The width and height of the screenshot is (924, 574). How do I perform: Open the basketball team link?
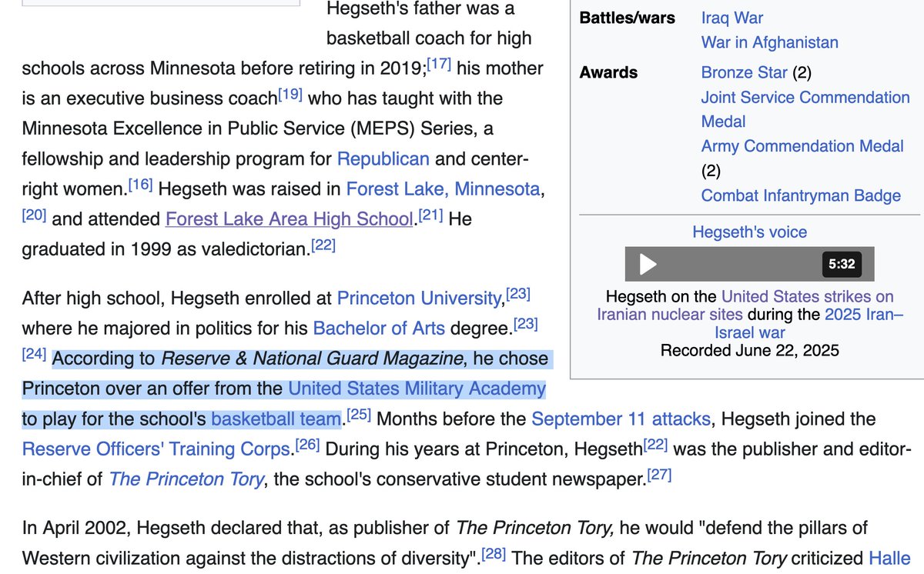point(276,419)
